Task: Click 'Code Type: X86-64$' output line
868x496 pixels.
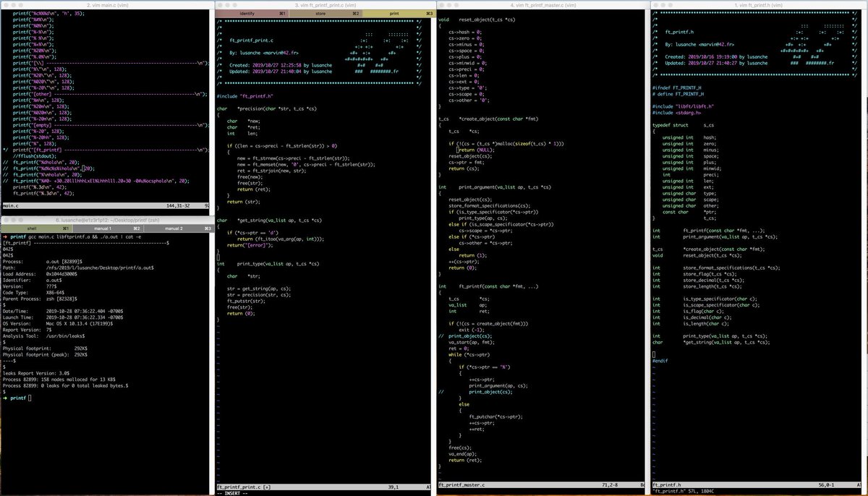Action: click(x=35, y=292)
